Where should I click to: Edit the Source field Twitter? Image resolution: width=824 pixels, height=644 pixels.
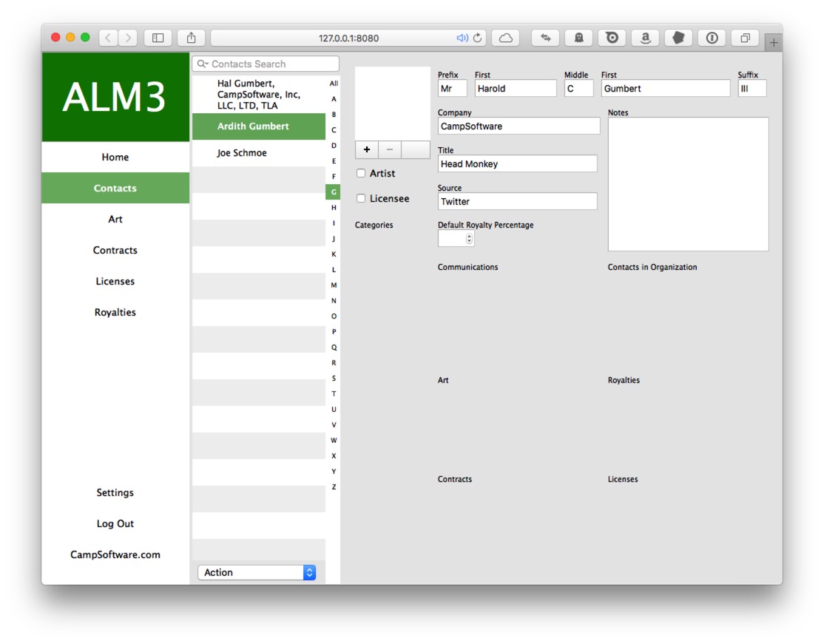pyautogui.click(x=518, y=201)
